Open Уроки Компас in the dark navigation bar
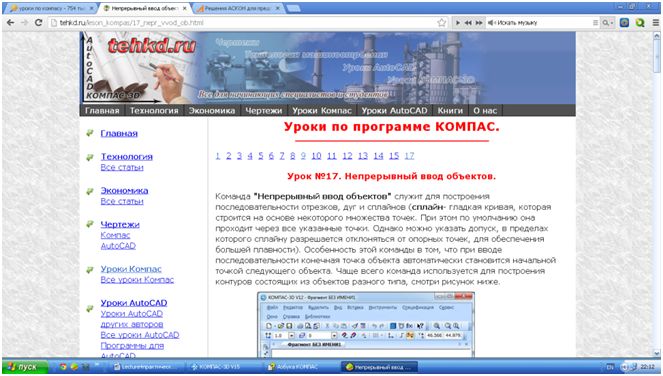 (321, 110)
